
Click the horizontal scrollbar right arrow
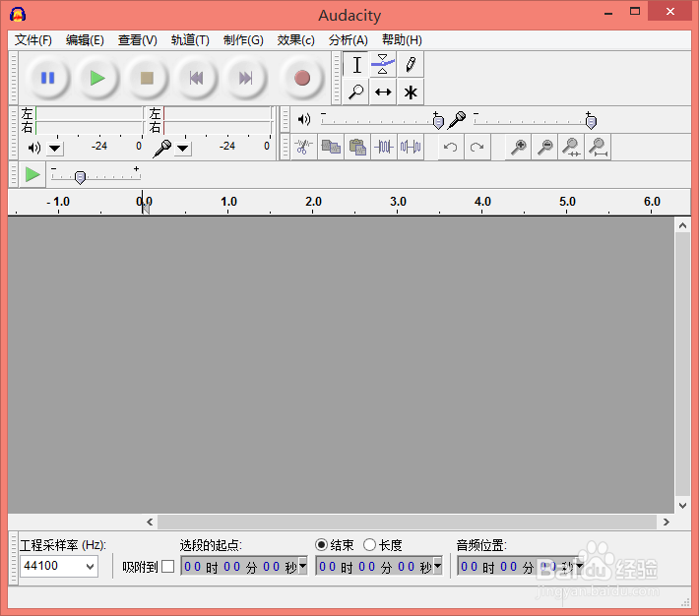click(x=666, y=522)
